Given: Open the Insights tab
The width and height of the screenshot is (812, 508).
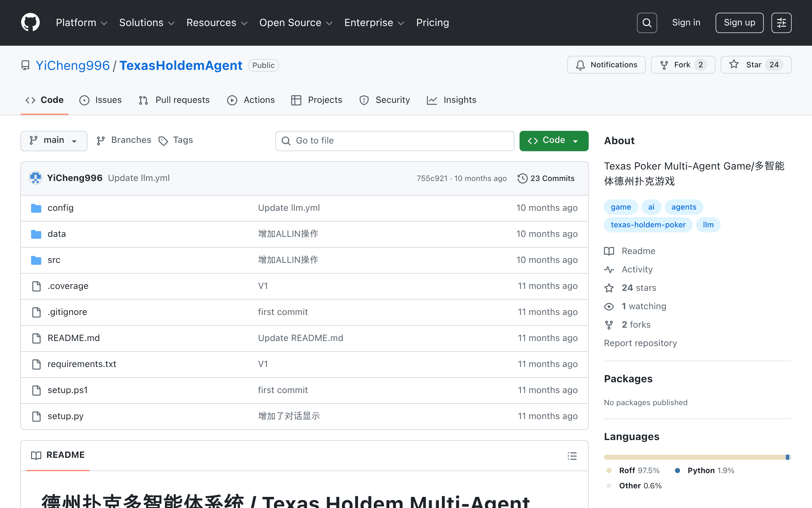Looking at the screenshot, I should [451, 100].
